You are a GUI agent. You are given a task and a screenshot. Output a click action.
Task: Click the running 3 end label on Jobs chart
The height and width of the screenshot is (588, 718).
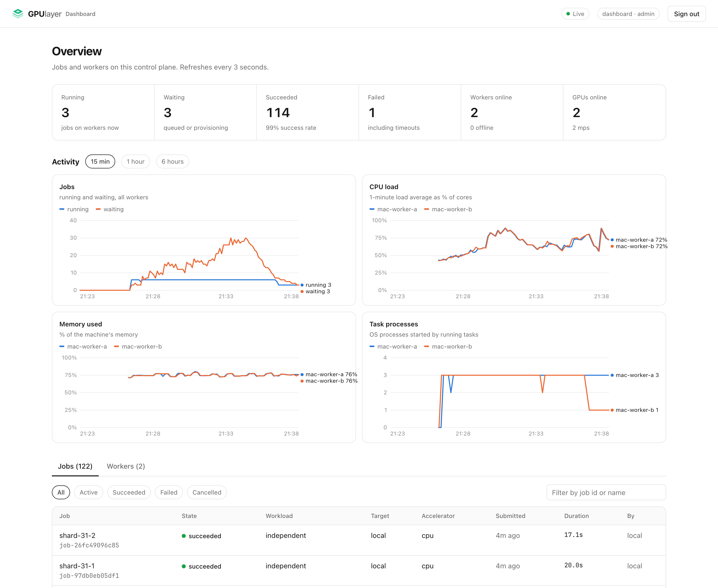click(316, 285)
